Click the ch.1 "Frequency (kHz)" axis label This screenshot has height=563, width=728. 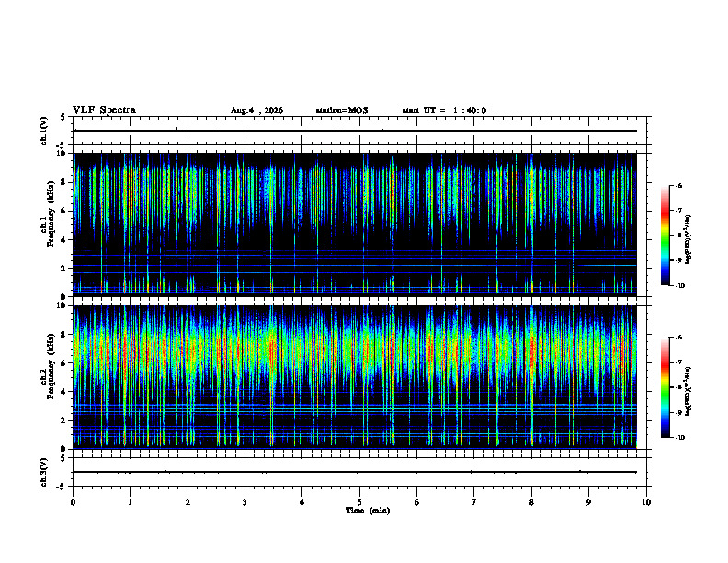52,214
